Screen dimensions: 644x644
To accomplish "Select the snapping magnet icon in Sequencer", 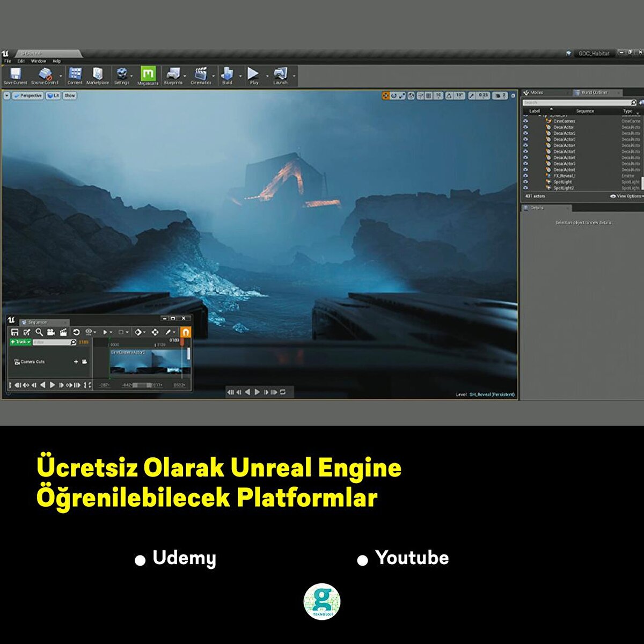I will pyautogui.click(x=186, y=332).
